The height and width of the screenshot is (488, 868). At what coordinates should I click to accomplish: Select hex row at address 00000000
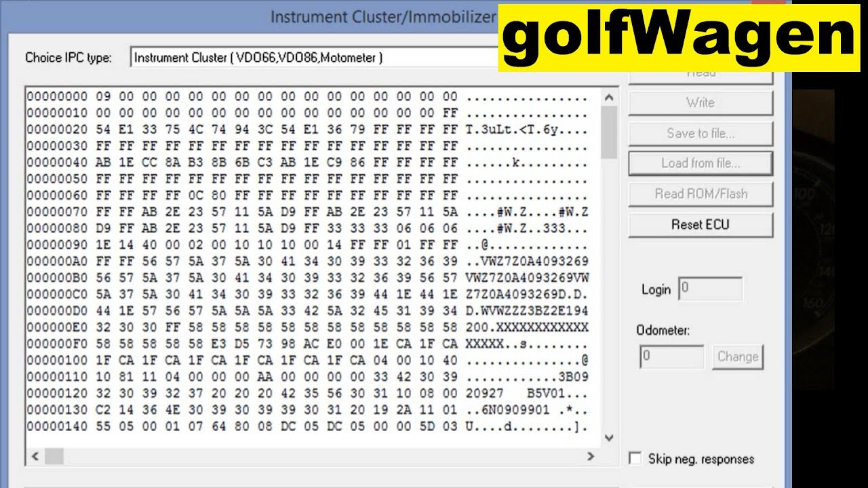click(x=307, y=97)
